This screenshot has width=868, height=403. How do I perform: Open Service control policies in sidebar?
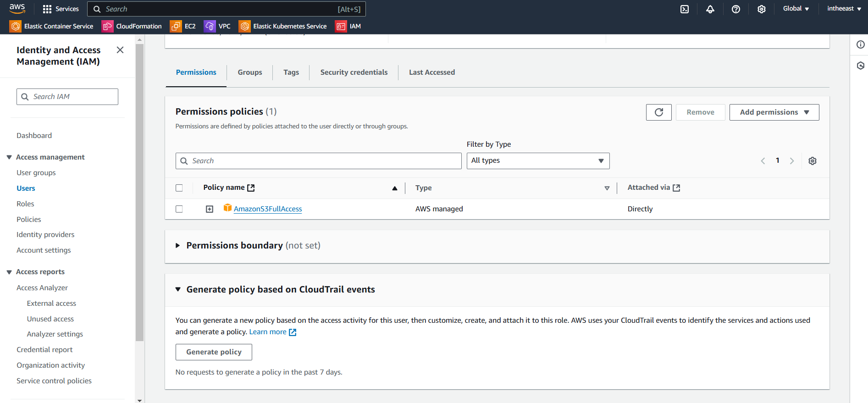pos(54,381)
